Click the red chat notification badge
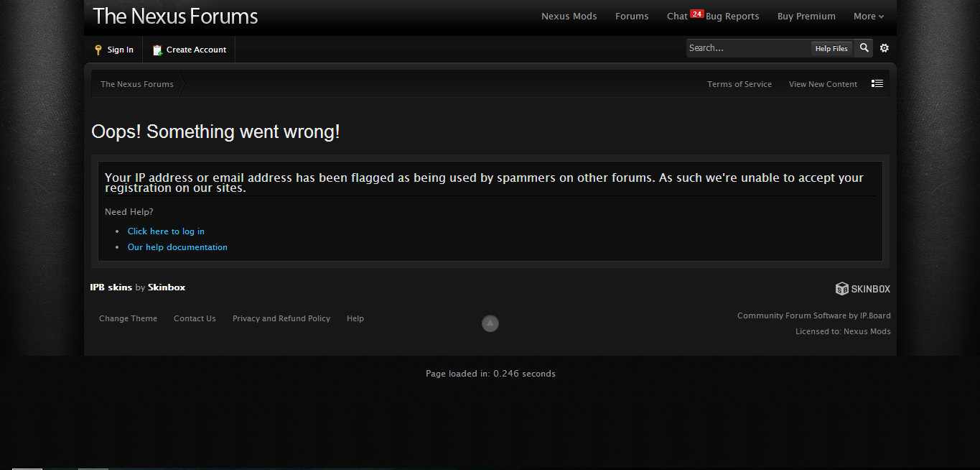The width and height of the screenshot is (980, 470). [696, 14]
